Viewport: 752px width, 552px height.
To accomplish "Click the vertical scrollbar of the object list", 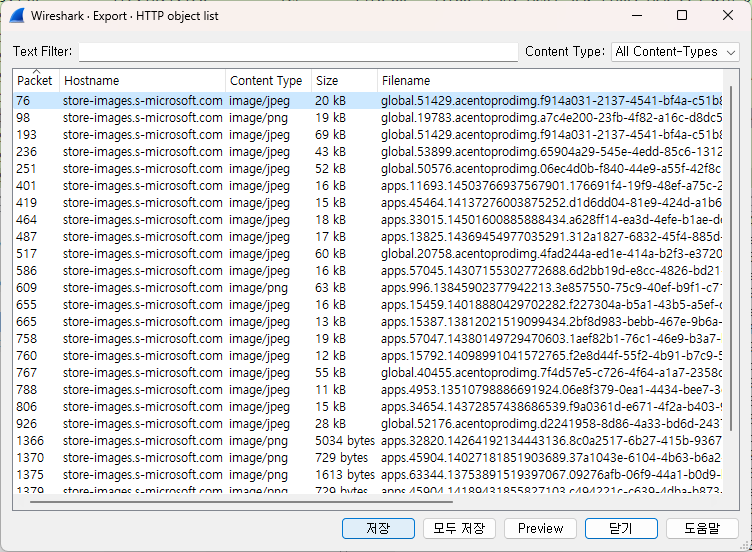I will point(730,258).
